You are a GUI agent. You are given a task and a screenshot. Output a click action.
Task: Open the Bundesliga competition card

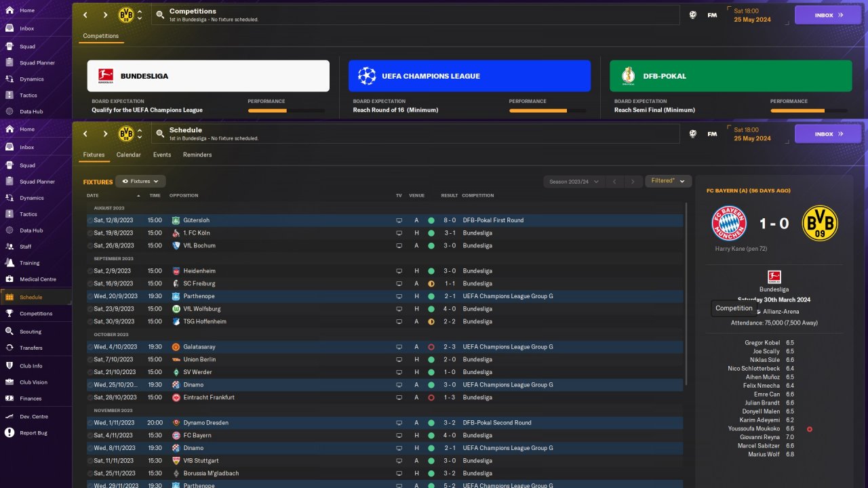(208, 76)
